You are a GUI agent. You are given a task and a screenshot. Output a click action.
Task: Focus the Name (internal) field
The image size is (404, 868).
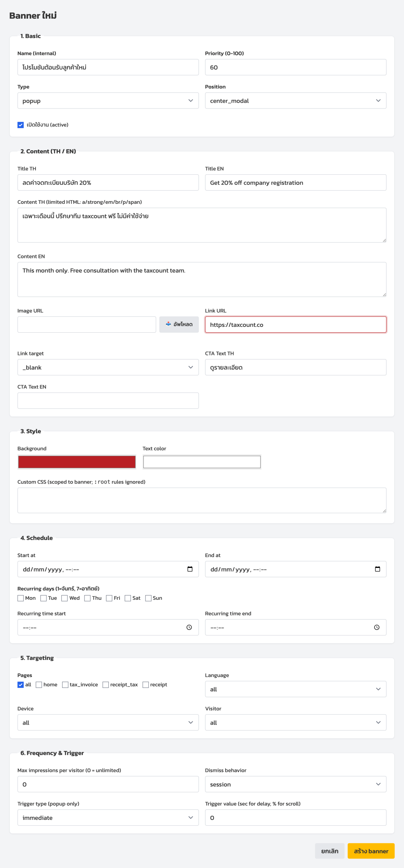[108, 67]
